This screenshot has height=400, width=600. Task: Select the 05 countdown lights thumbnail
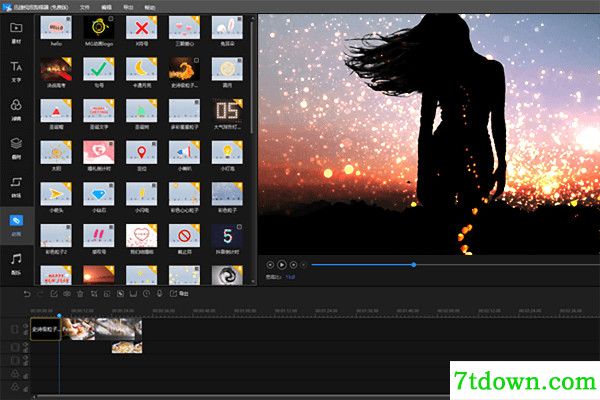click(227, 111)
